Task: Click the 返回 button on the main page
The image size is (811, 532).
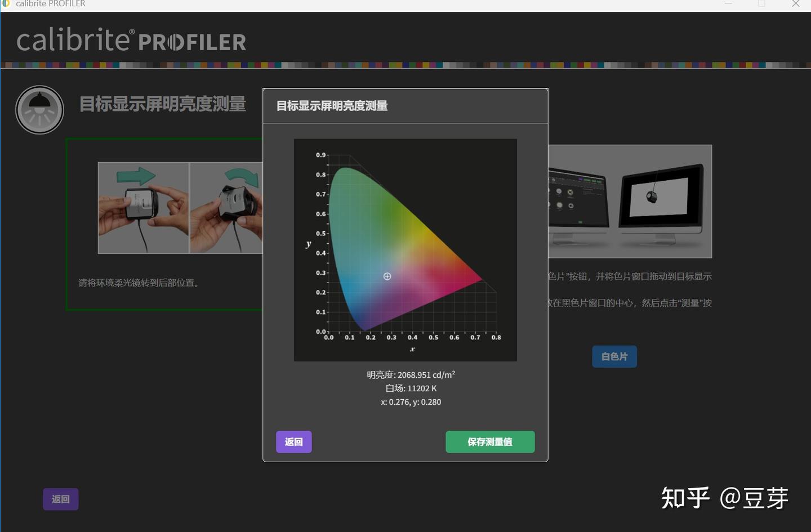Action: (x=61, y=499)
